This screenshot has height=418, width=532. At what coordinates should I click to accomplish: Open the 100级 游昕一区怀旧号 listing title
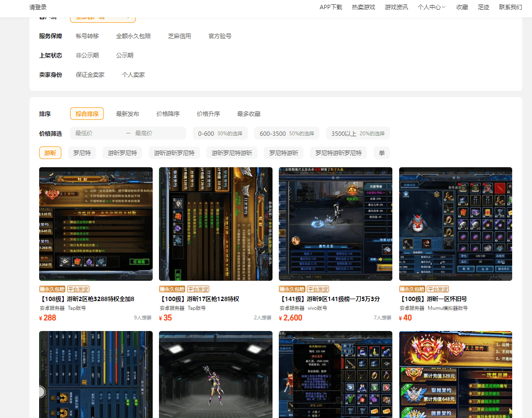tap(433, 299)
